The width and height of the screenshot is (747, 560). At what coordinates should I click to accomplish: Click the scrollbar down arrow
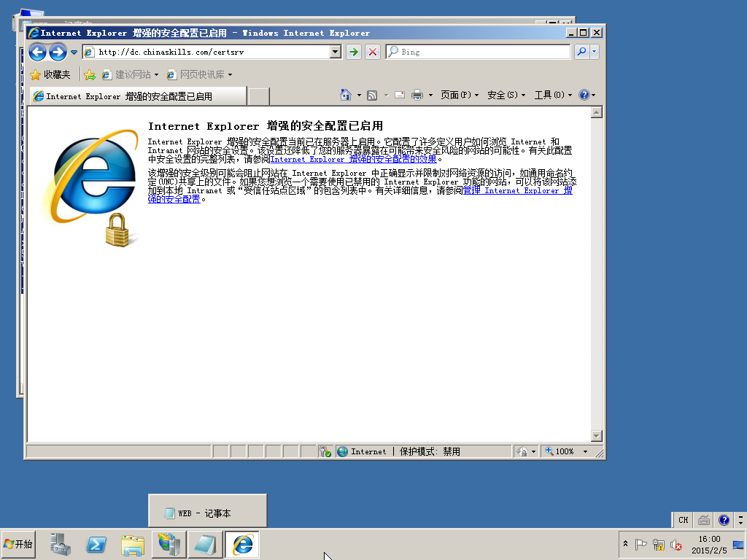597,436
